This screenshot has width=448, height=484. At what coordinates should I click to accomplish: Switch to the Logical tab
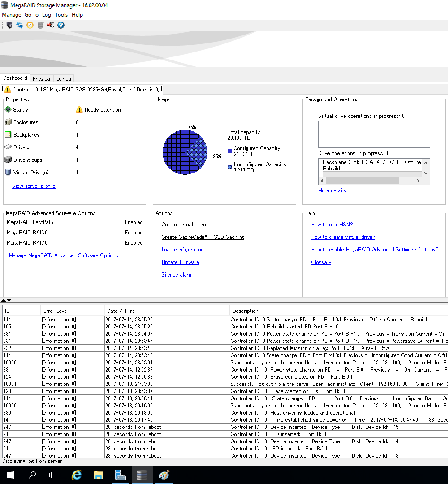click(x=64, y=79)
